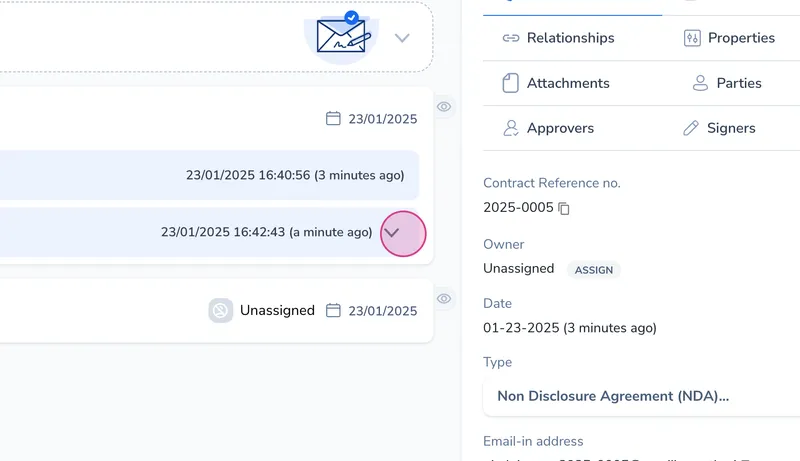
Task: Open the Properties tab
Action: (729, 38)
